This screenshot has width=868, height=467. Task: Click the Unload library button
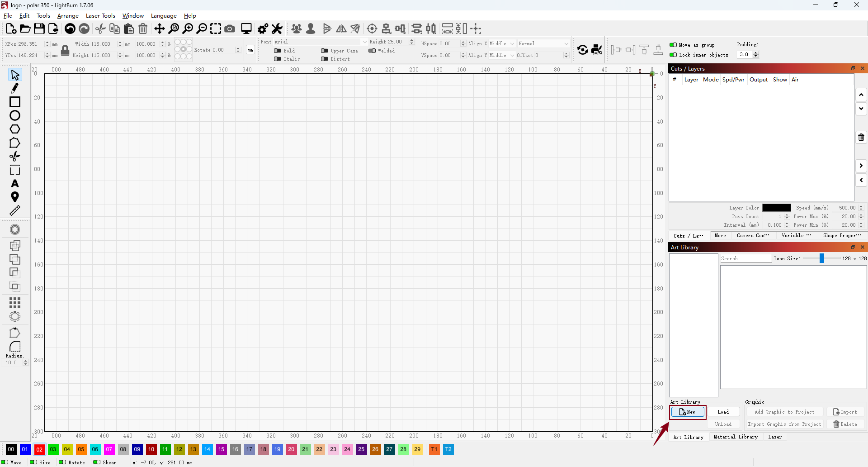(723, 424)
